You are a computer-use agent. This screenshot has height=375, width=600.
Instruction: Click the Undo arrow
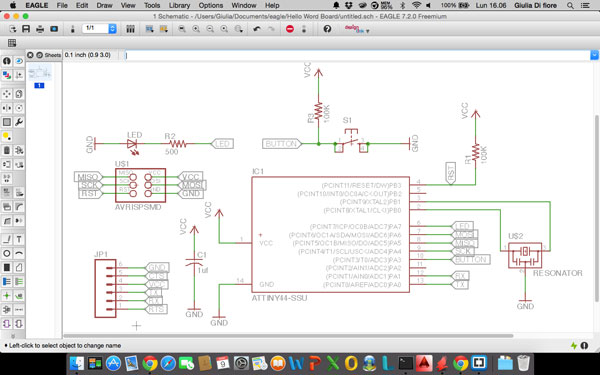[257, 29]
